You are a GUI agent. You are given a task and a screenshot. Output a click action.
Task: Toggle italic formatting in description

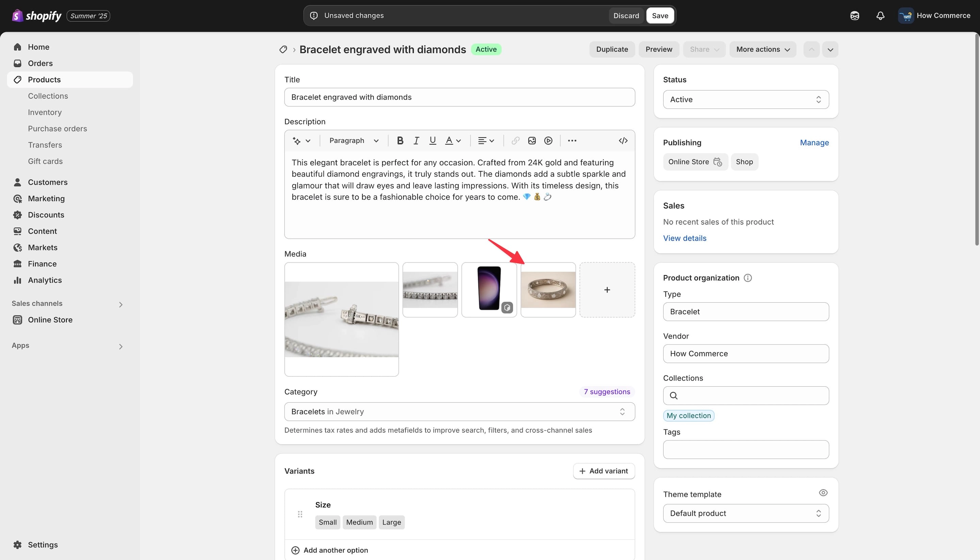416,141
